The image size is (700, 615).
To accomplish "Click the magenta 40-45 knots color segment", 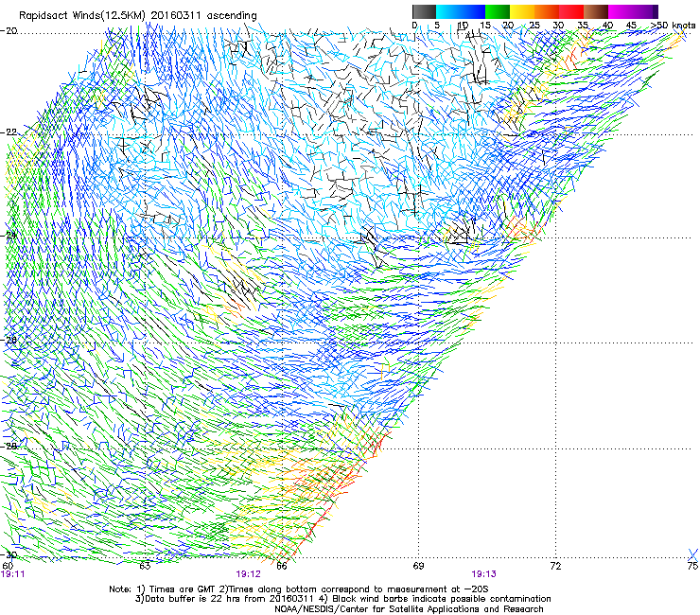I will coord(621,11).
